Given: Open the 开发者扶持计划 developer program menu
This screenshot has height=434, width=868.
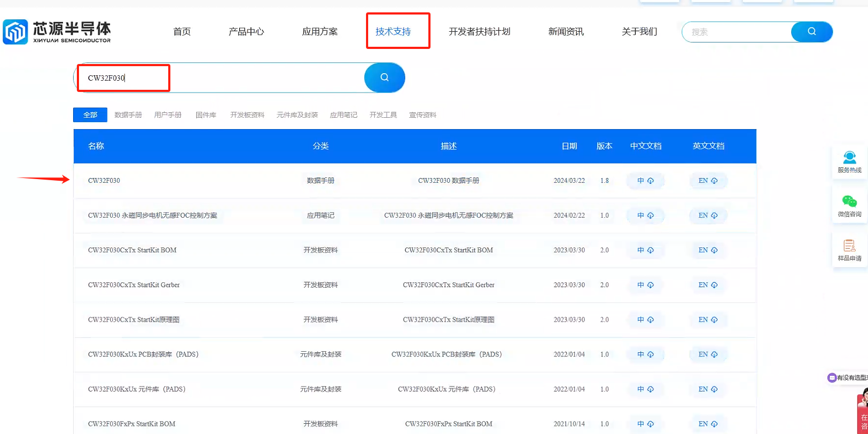Looking at the screenshot, I should point(479,32).
